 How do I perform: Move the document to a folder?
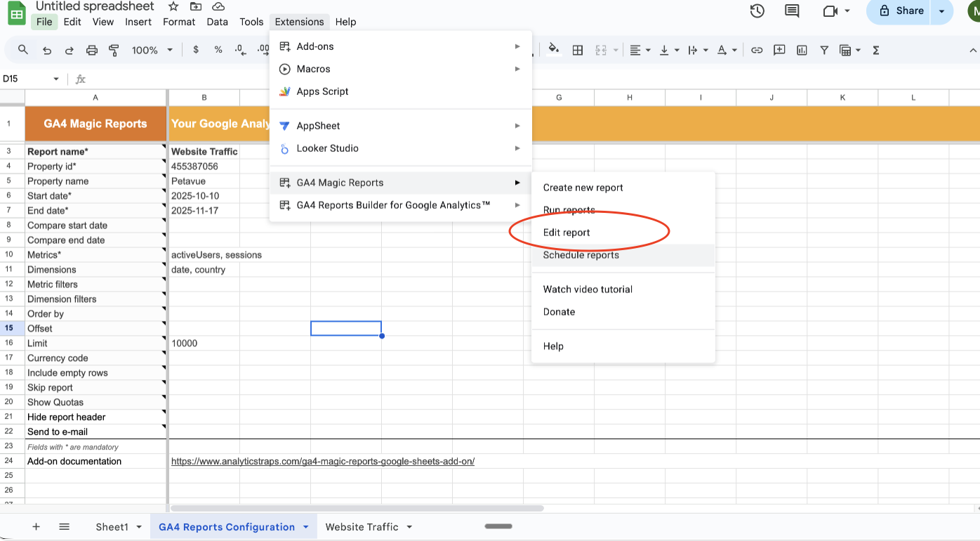(x=196, y=6)
